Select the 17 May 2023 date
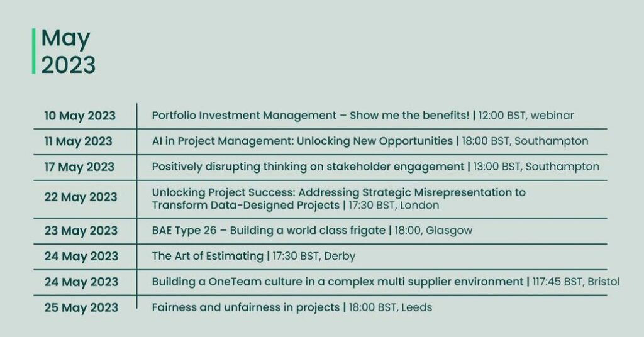644x337 pixels. tap(79, 167)
